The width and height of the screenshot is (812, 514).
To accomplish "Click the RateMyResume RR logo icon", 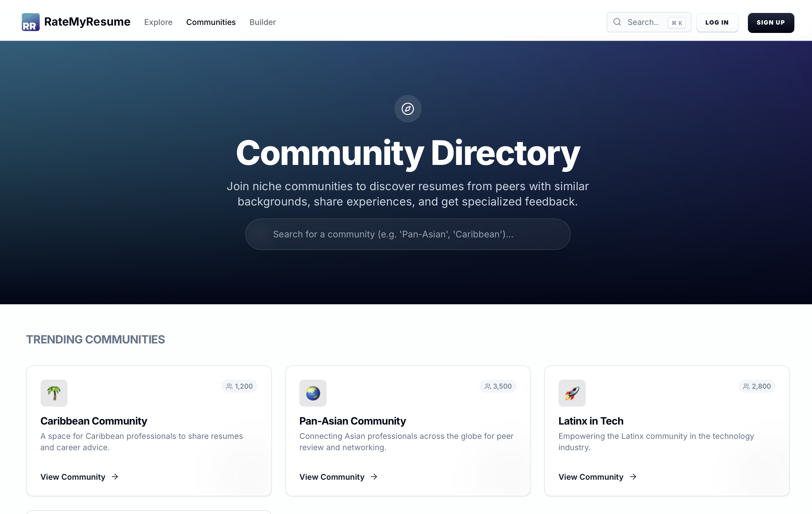I will click(x=30, y=22).
